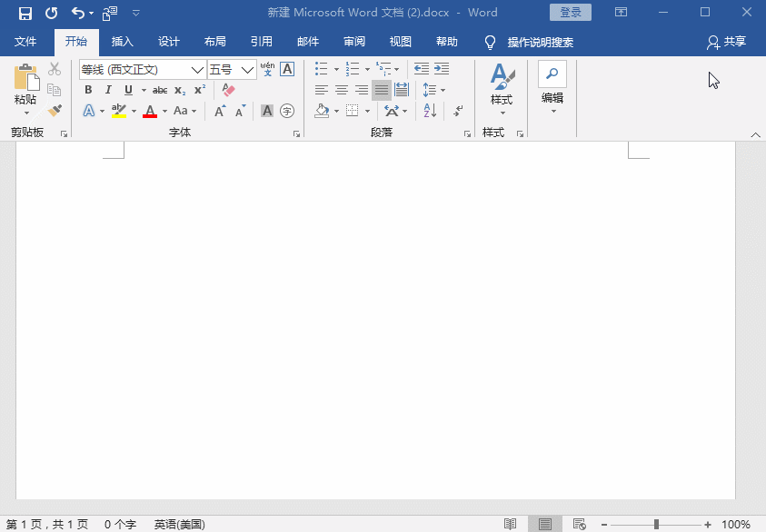Click Decrease Indent icon
This screenshot has height=532, width=766.
(421, 69)
